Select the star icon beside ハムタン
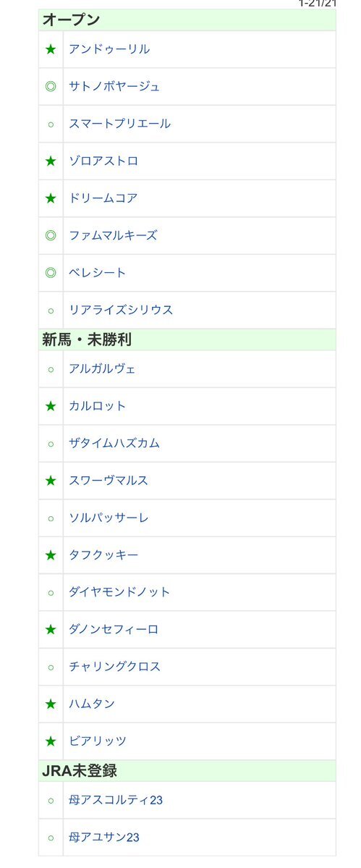Screen dimensions: 361x868 (x=51, y=704)
